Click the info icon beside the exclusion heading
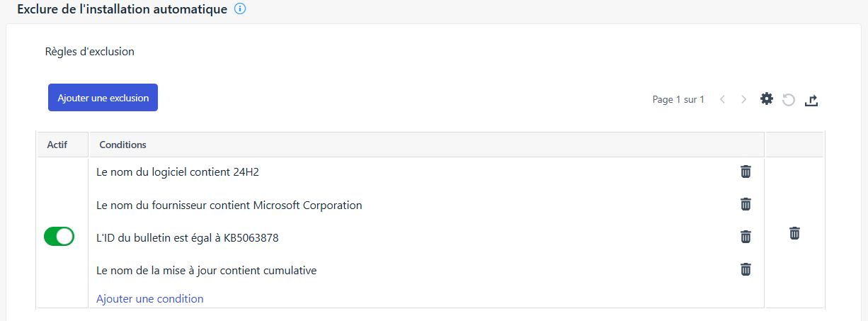 point(240,9)
